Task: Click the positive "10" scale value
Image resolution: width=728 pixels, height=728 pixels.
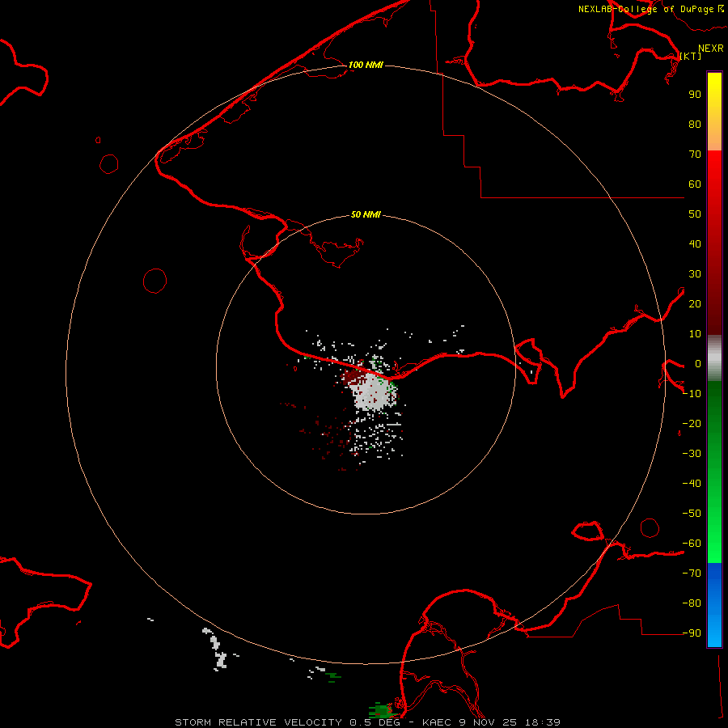Action: point(695,334)
